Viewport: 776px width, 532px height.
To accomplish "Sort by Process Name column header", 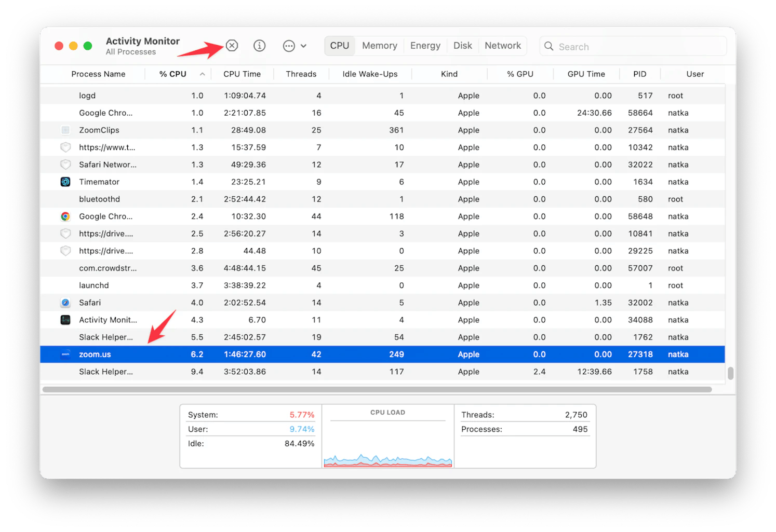I will pos(98,74).
